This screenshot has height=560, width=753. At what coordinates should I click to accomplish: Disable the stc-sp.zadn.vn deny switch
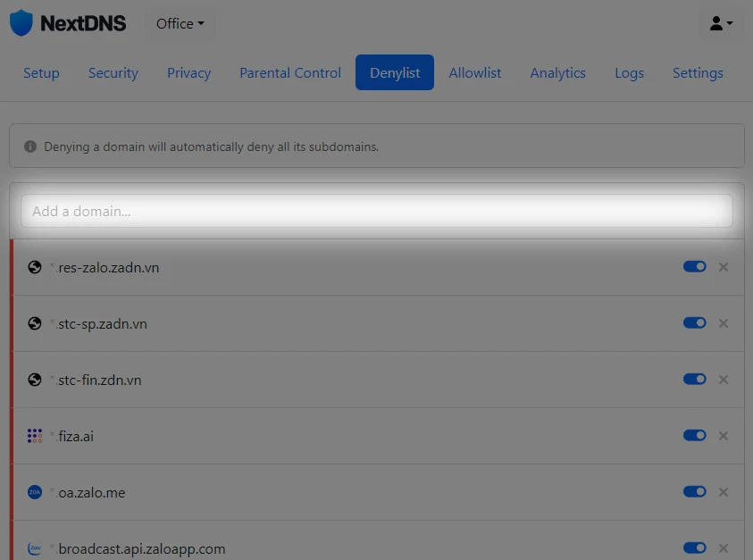694,322
